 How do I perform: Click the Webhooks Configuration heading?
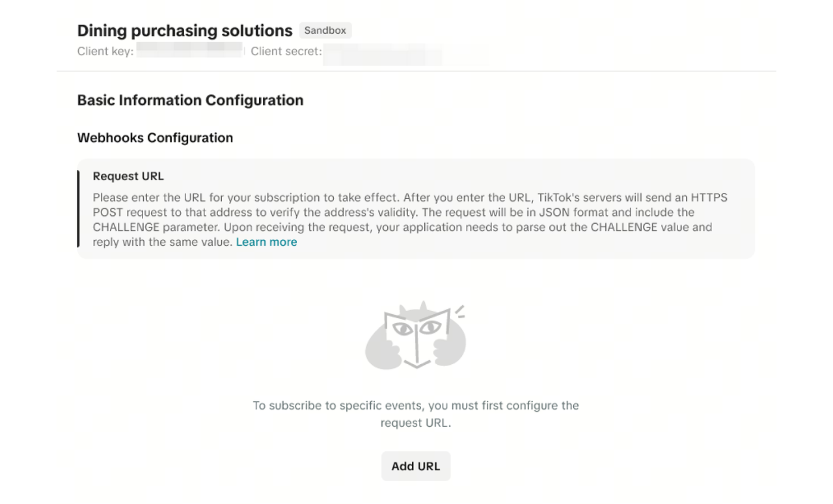pos(155,138)
